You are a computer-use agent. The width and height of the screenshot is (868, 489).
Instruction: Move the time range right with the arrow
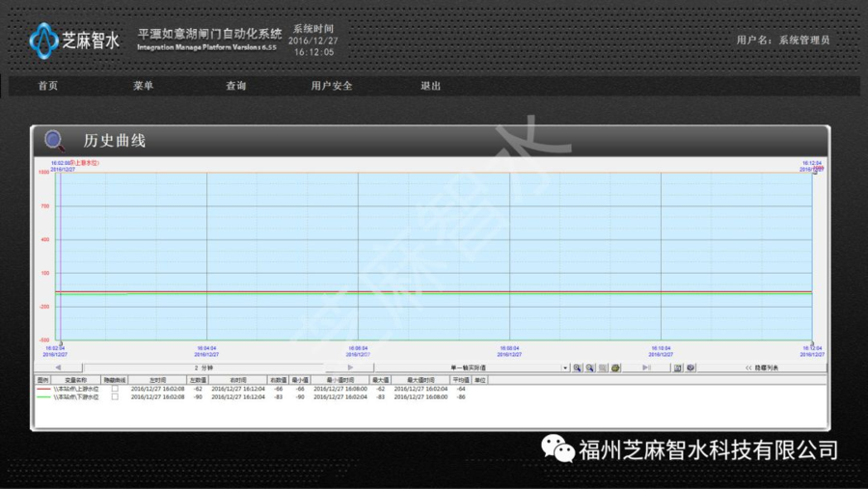point(350,367)
